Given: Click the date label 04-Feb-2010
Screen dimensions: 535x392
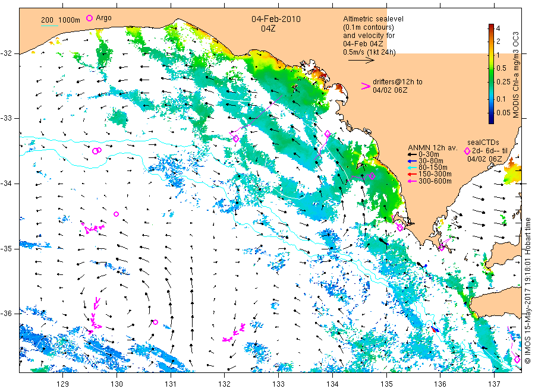Looking at the screenshot, I should [276, 19].
